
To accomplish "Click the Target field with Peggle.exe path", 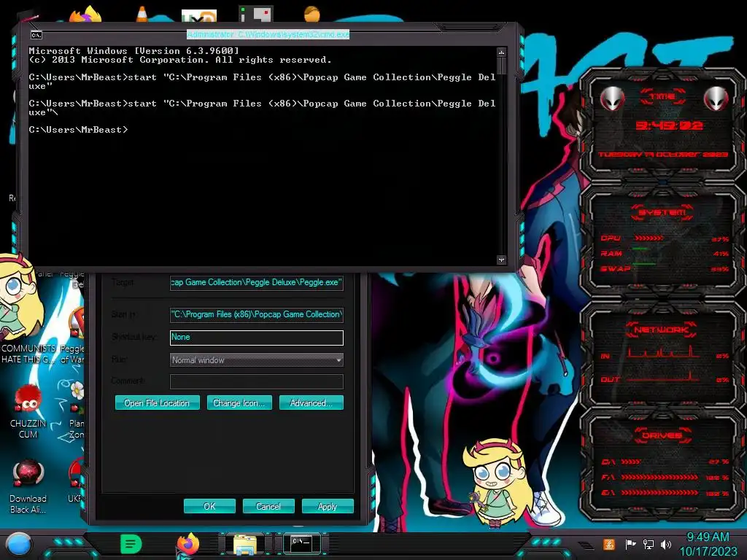I will 256,282.
